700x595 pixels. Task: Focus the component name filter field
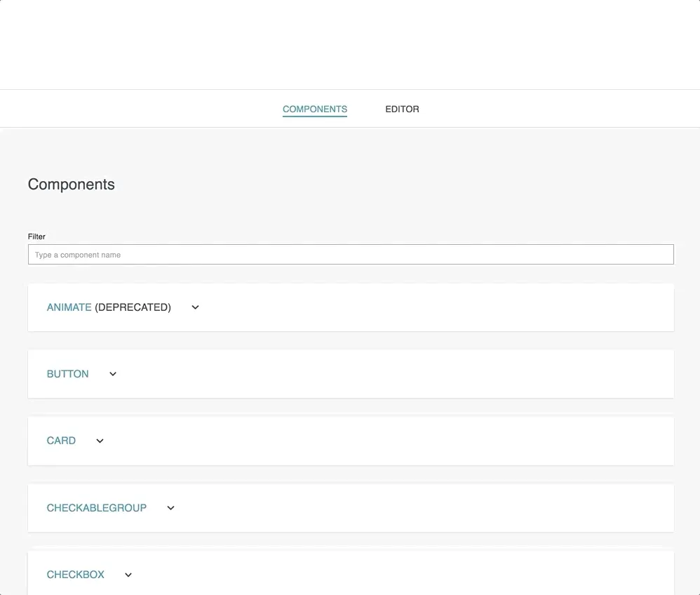[351, 255]
